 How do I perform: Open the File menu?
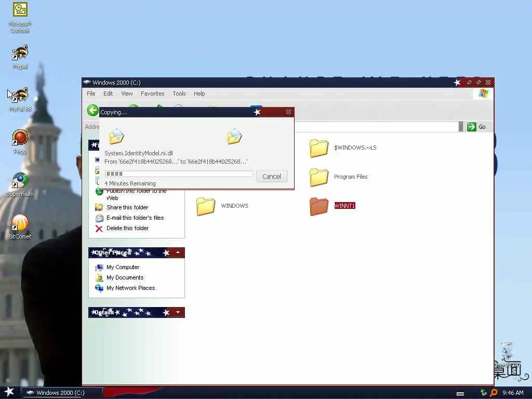(91, 94)
